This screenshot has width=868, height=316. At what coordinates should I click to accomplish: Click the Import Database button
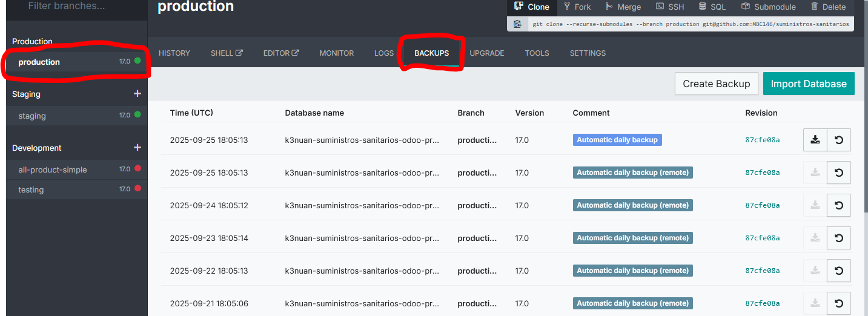pyautogui.click(x=808, y=84)
